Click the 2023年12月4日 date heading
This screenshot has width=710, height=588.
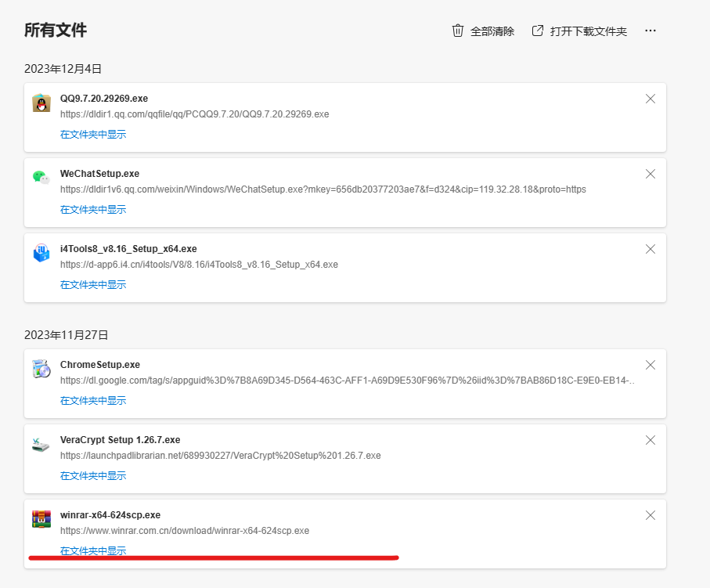[x=63, y=69]
